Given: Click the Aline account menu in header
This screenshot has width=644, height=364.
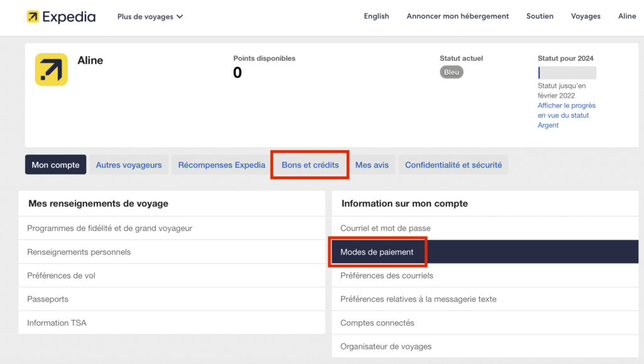Looking at the screenshot, I should (x=626, y=16).
